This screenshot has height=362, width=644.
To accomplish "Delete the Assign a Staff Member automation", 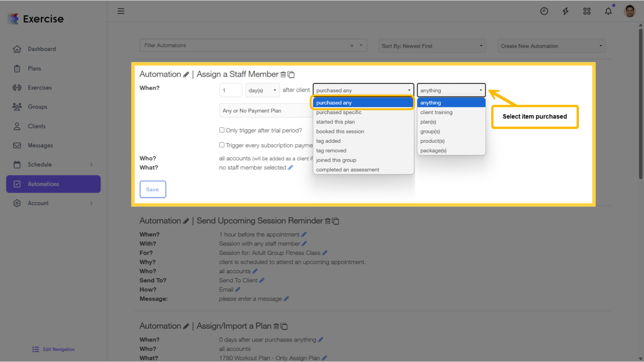I will (x=284, y=74).
